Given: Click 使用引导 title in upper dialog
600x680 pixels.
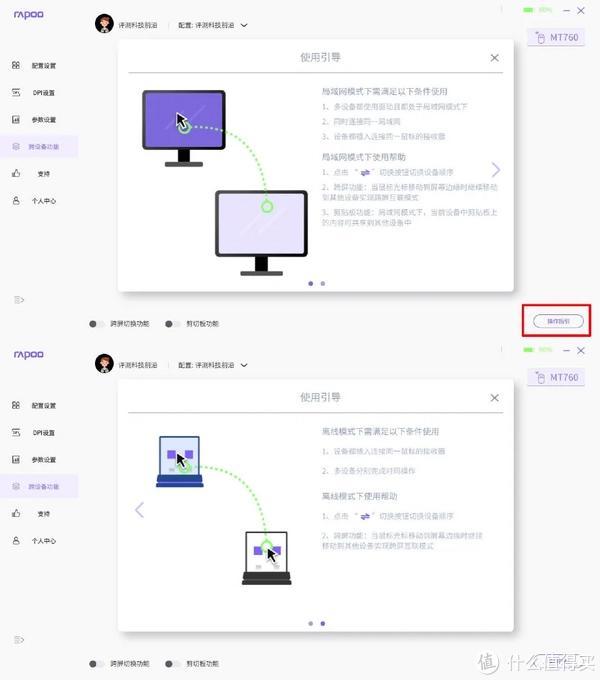Looking at the screenshot, I should point(320,57).
